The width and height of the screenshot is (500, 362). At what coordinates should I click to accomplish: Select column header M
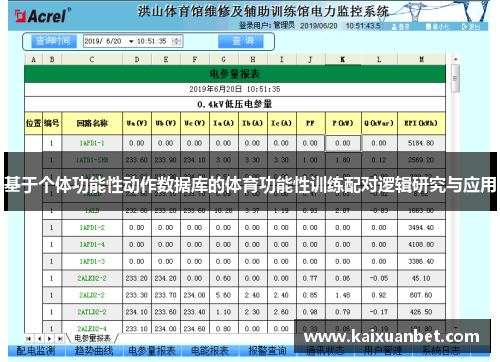pos(421,60)
